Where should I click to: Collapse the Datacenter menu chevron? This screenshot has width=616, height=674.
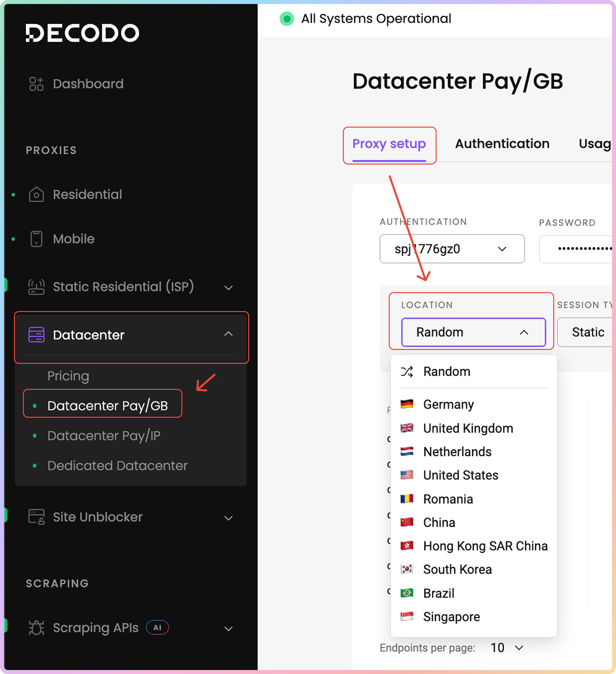click(x=228, y=334)
